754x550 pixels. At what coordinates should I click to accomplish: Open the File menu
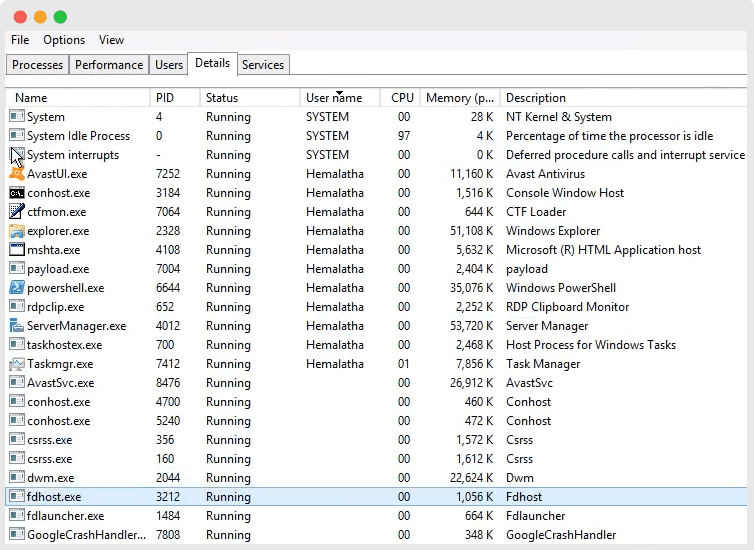(x=20, y=40)
